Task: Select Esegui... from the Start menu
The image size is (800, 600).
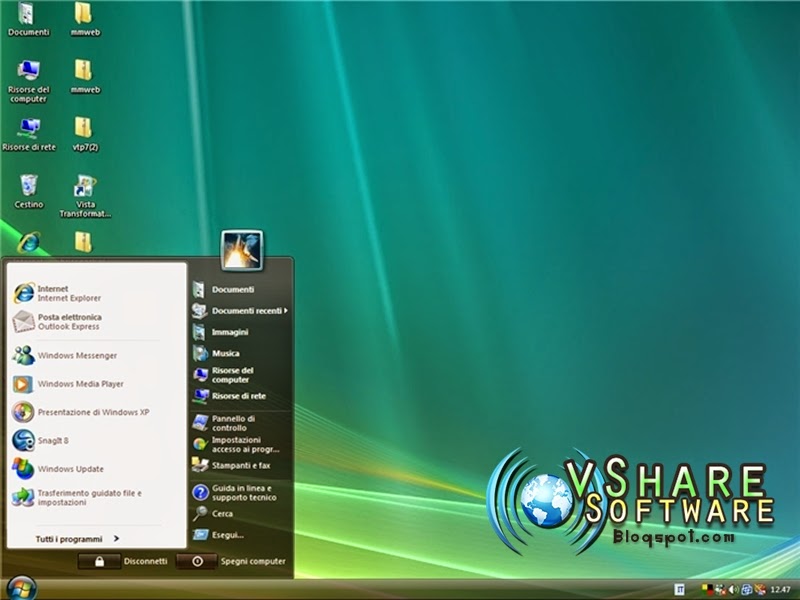Action: point(228,535)
